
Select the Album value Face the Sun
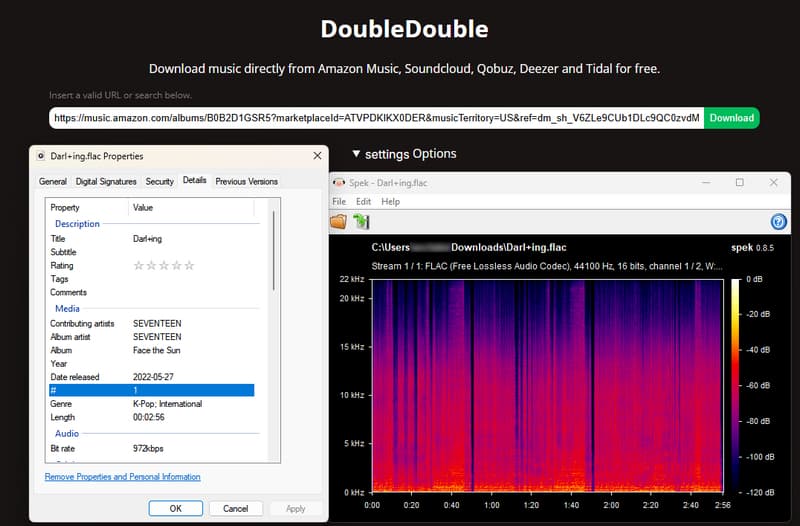coord(157,350)
